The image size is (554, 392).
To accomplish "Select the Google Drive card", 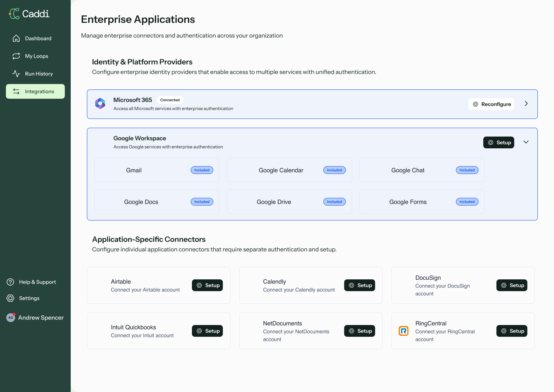I will (290, 202).
